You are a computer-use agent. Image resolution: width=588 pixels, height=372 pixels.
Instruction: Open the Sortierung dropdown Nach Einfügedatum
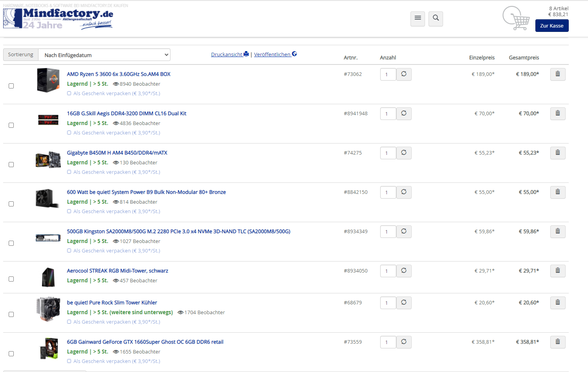coord(104,55)
